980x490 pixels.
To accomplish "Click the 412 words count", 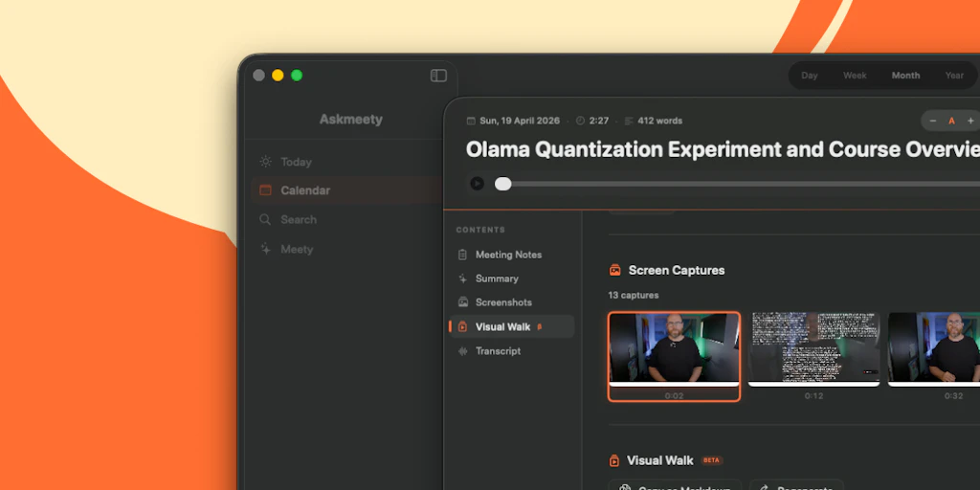I will 660,121.
